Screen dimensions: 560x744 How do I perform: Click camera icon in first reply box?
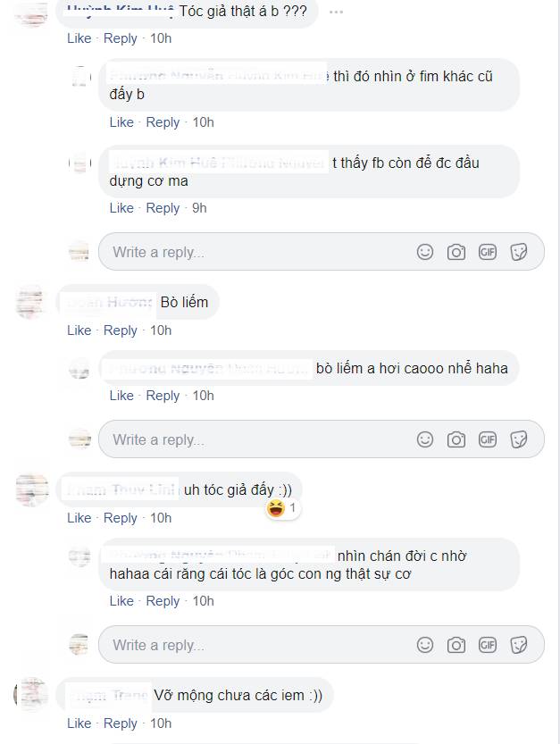click(x=456, y=252)
